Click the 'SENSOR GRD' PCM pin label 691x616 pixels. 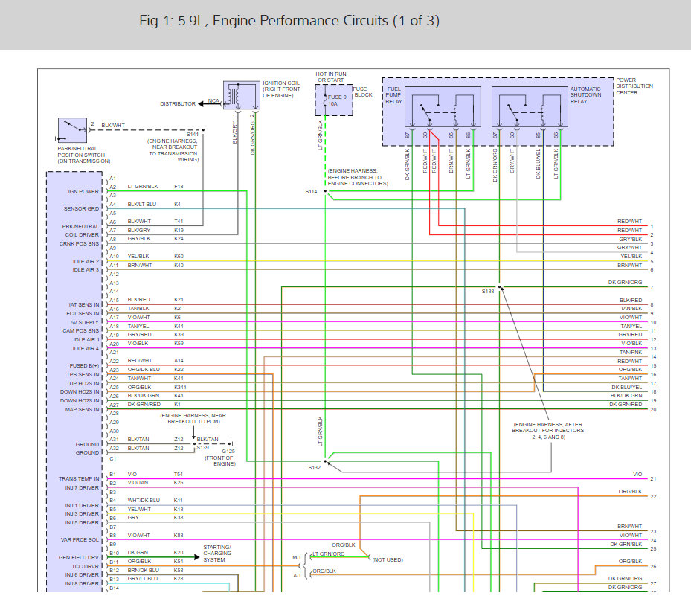81,209
